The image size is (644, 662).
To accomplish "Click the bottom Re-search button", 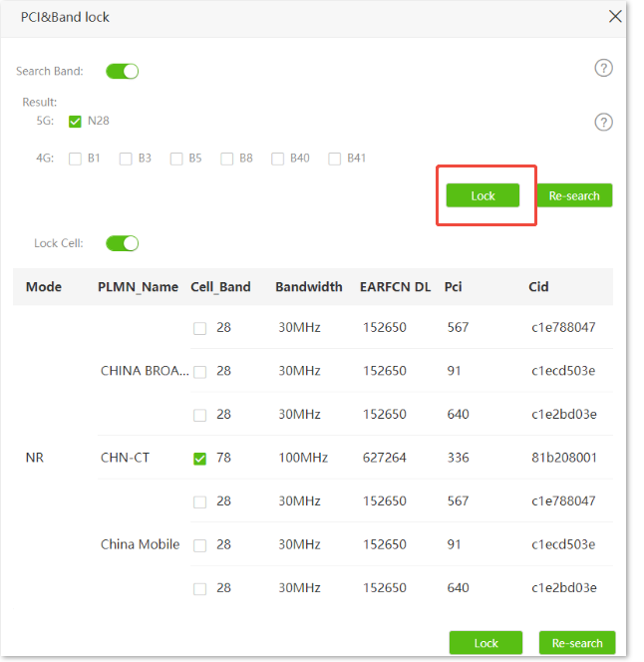I will tap(576, 643).
